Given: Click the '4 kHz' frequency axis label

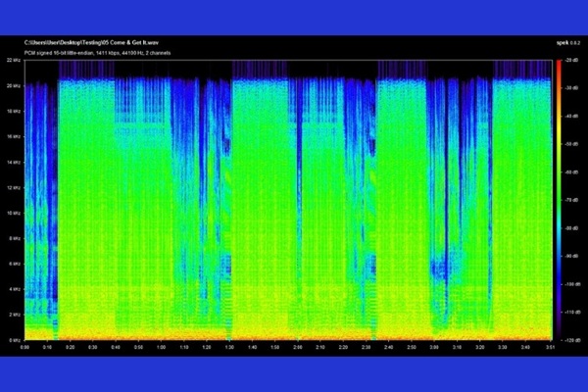Looking at the screenshot, I should tap(15, 289).
